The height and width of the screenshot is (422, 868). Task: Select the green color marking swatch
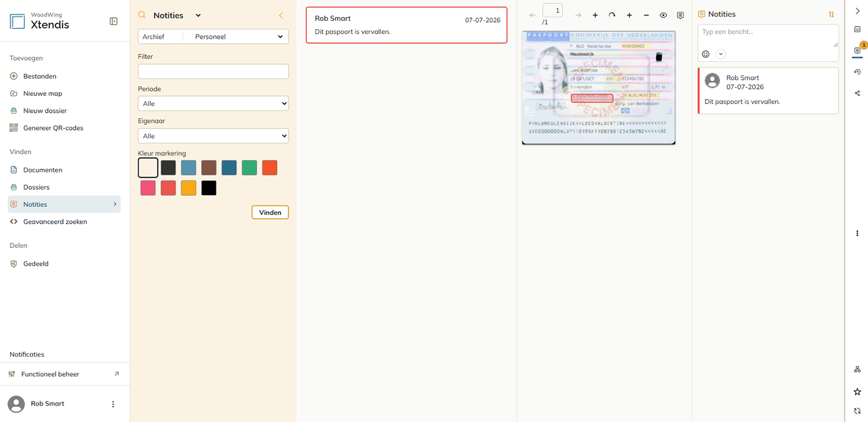(249, 168)
